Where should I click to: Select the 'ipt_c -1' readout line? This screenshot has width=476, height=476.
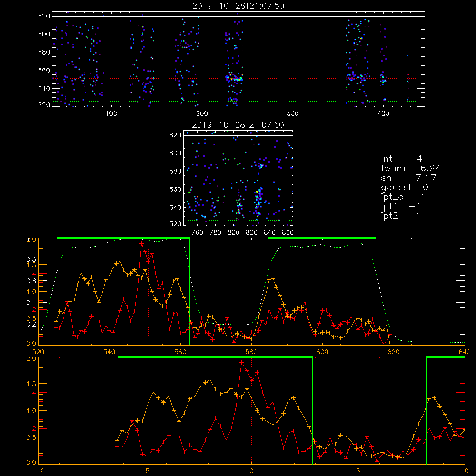pyautogui.click(x=403, y=198)
